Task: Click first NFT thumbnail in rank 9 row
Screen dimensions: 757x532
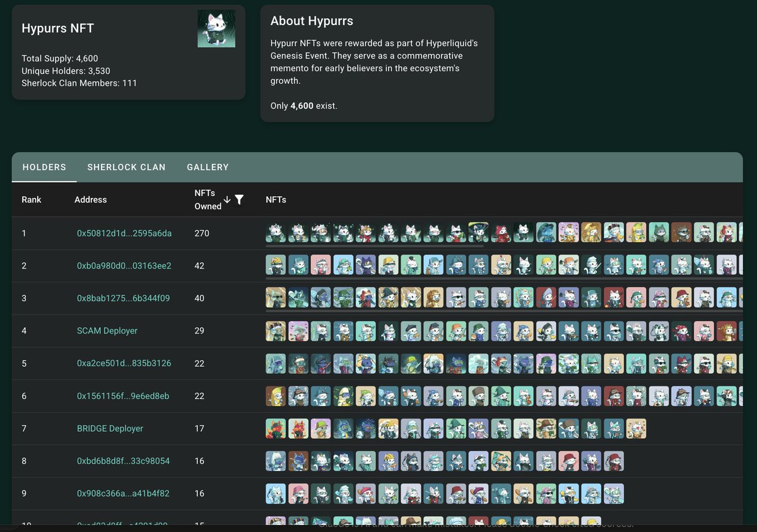Action: point(276,494)
